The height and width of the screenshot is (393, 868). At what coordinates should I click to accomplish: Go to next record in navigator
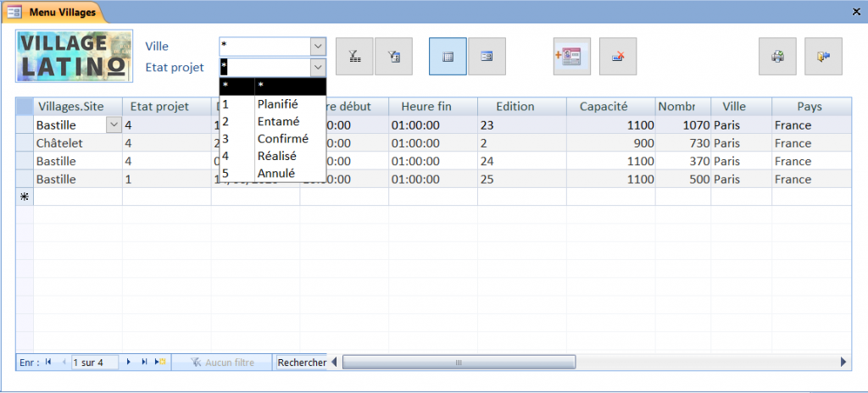point(129,362)
